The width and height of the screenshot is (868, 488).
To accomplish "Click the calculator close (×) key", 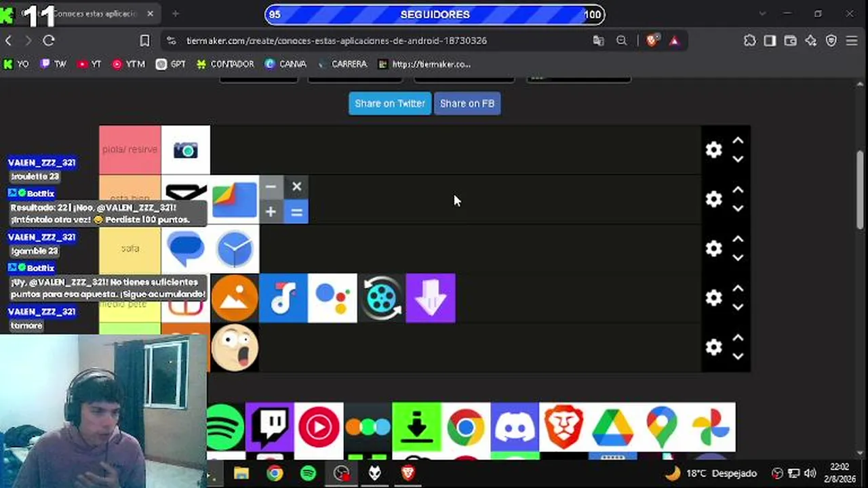I will point(296,186).
